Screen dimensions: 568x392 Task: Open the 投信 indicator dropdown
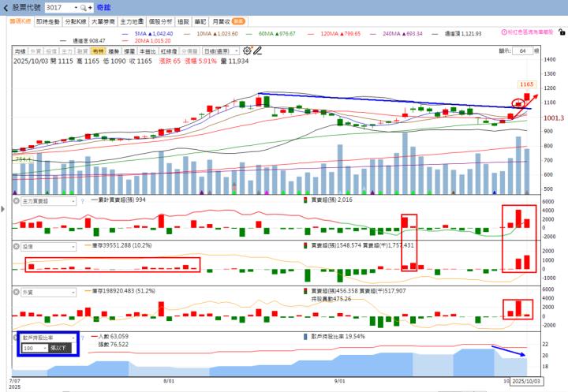49,247
